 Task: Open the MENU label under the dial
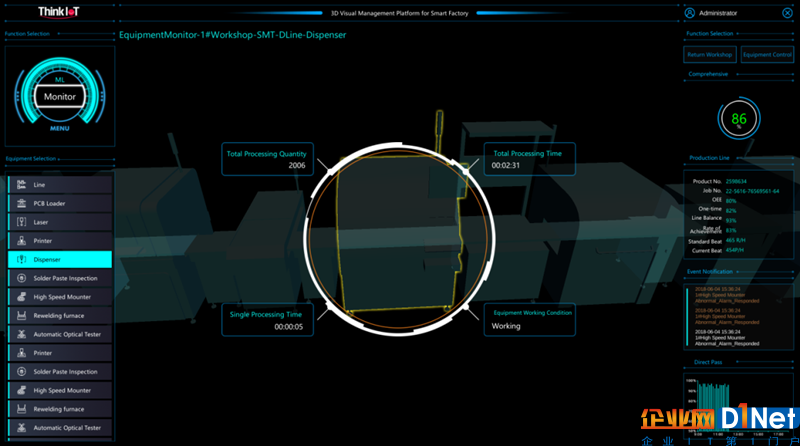pyautogui.click(x=59, y=128)
